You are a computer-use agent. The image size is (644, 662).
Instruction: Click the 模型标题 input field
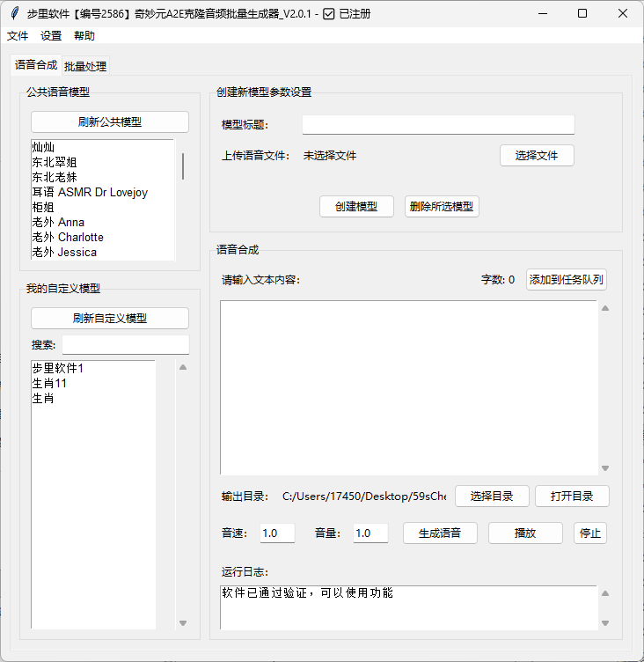coord(437,125)
